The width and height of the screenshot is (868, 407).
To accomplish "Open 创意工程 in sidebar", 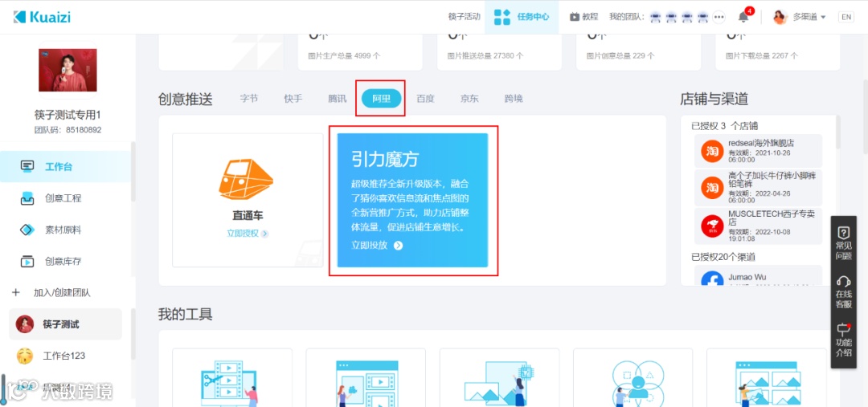I will (65, 198).
